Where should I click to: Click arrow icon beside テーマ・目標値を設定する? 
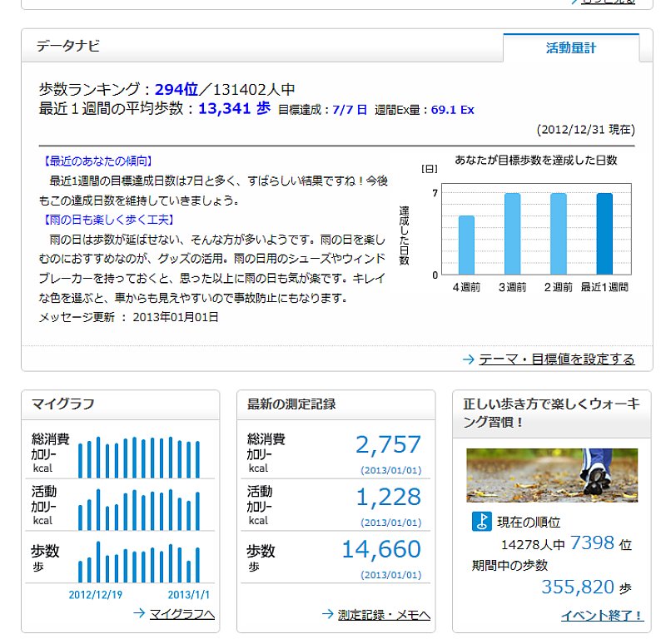coord(468,359)
